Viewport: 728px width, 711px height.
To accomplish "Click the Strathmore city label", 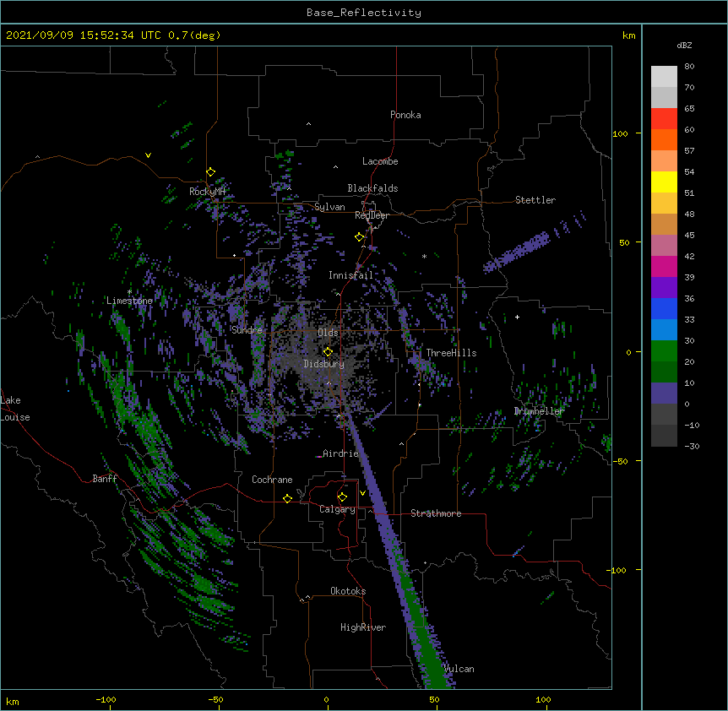I will click(x=436, y=513).
